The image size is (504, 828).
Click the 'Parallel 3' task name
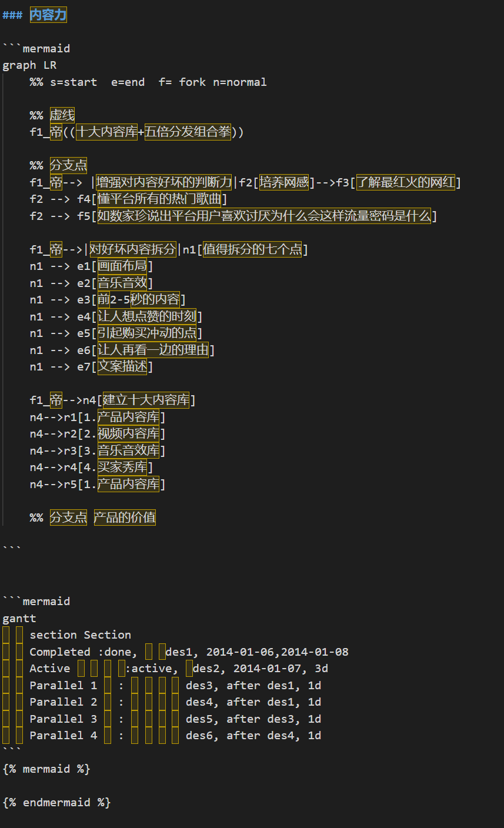click(x=64, y=719)
